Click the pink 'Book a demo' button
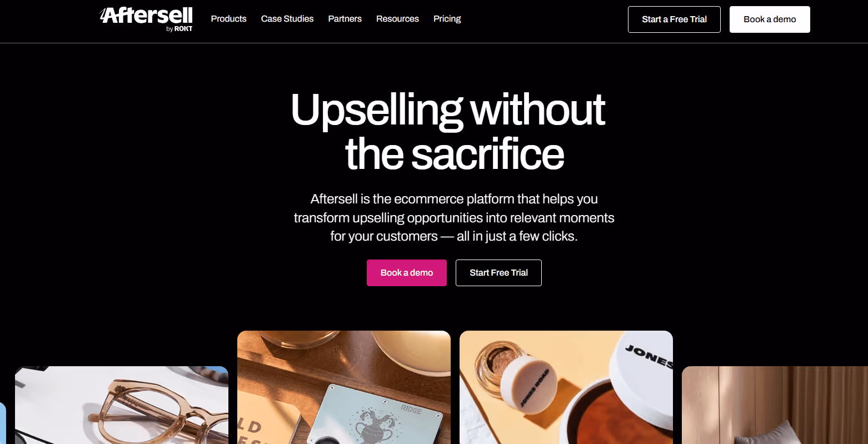Image resolution: width=868 pixels, height=444 pixels. [x=406, y=273]
